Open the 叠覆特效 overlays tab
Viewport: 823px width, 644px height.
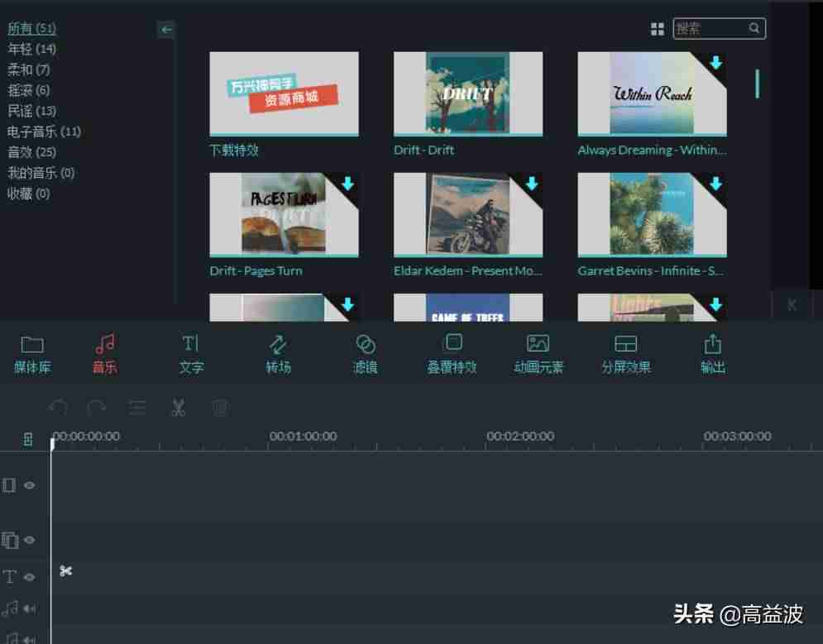452,354
